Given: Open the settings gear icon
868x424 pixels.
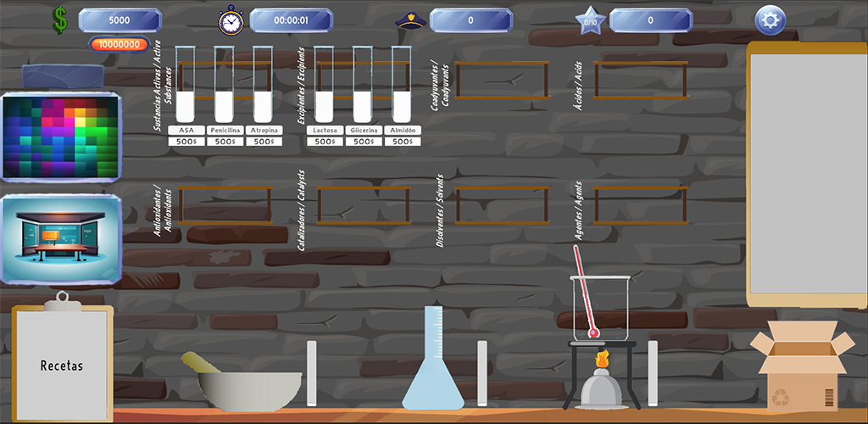Looking at the screenshot, I should tap(770, 20).
